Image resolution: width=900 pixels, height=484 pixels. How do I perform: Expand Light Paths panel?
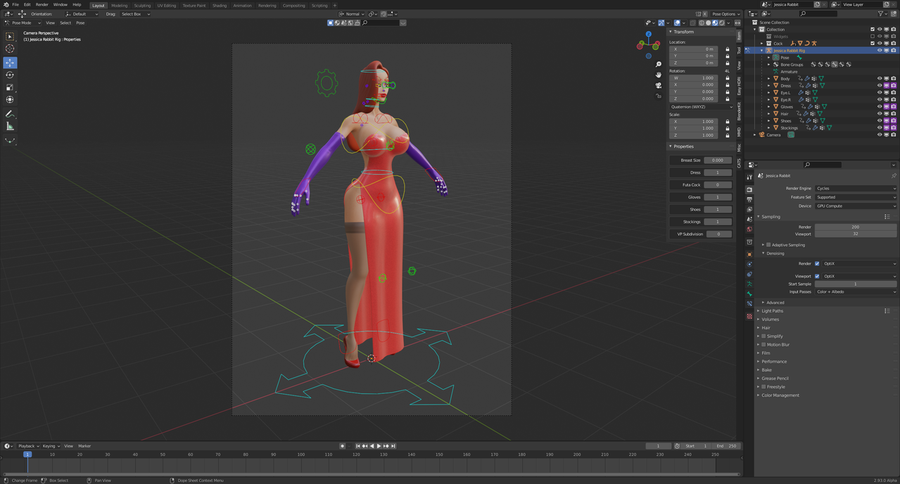[772, 311]
